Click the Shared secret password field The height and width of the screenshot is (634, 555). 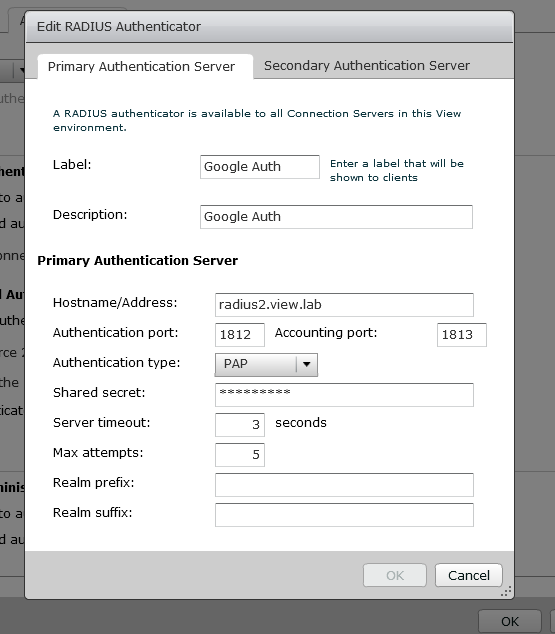344,395
